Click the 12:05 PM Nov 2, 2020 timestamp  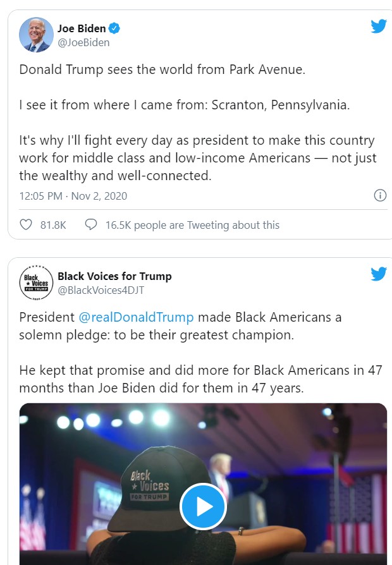coord(73,196)
